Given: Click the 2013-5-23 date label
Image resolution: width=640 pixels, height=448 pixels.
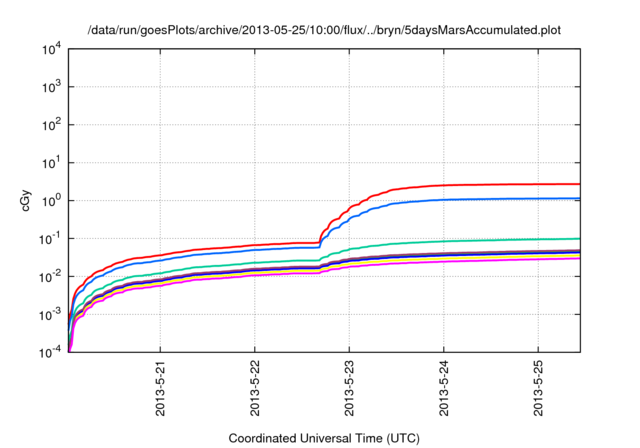Looking at the screenshot, I should point(349,388).
